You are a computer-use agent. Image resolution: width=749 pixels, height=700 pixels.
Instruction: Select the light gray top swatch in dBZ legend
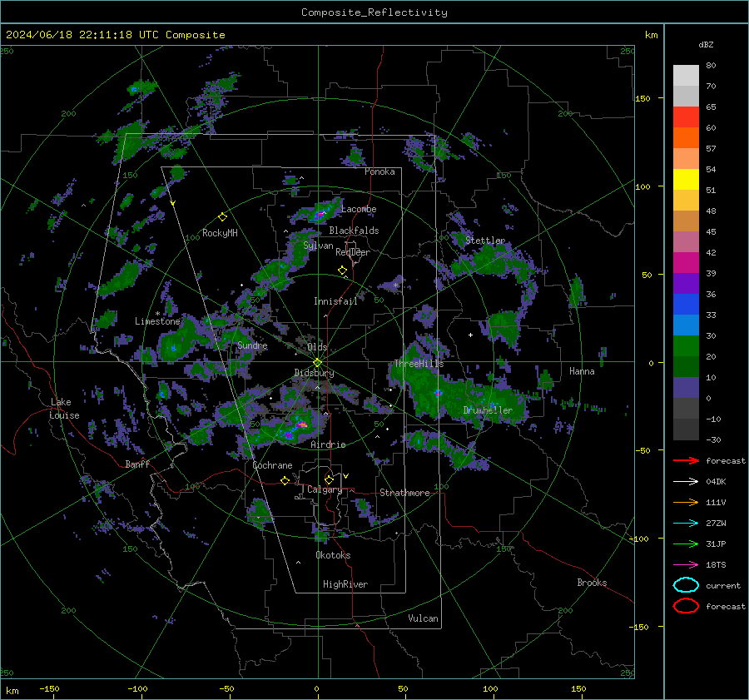[x=686, y=76]
